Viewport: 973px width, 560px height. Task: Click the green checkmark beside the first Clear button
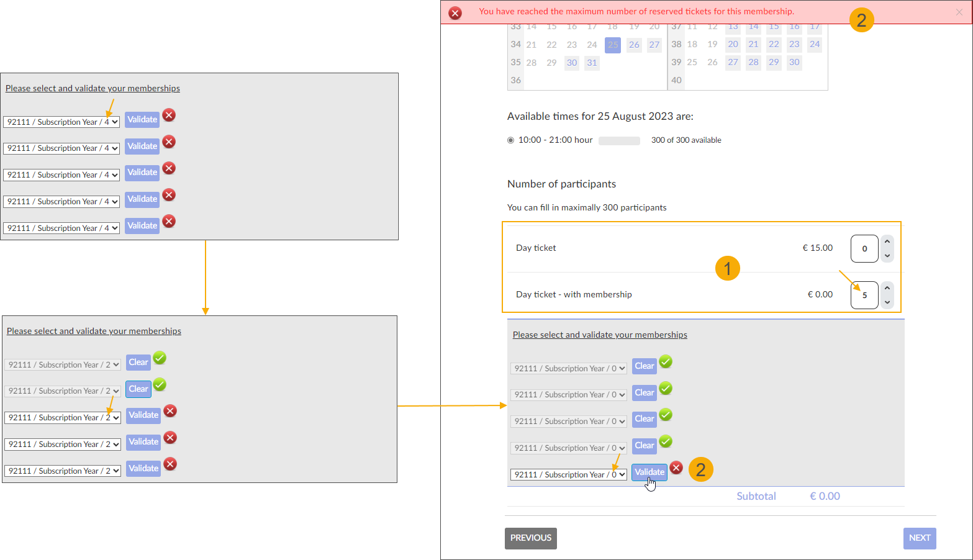coord(666,362)
